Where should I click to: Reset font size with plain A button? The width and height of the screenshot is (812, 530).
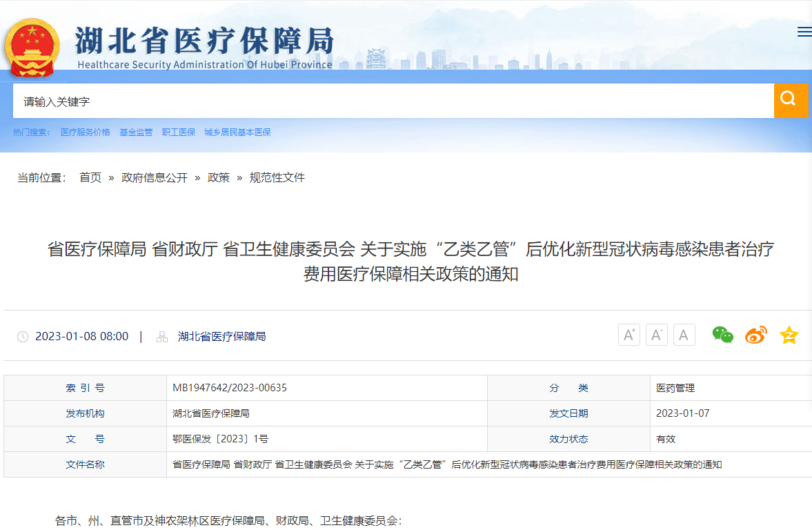[684, 335]
